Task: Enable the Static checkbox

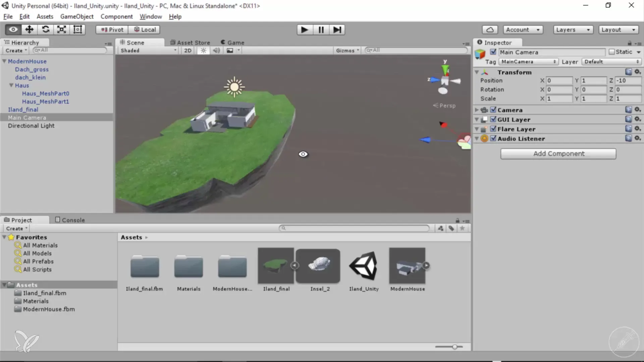Action: click(612, 52)
